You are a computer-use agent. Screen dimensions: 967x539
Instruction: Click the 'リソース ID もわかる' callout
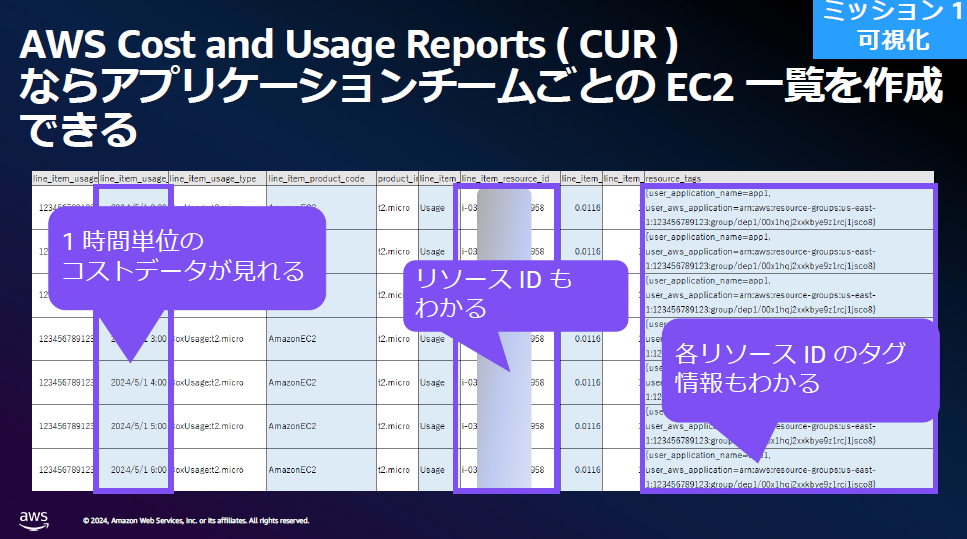point(516,295)
